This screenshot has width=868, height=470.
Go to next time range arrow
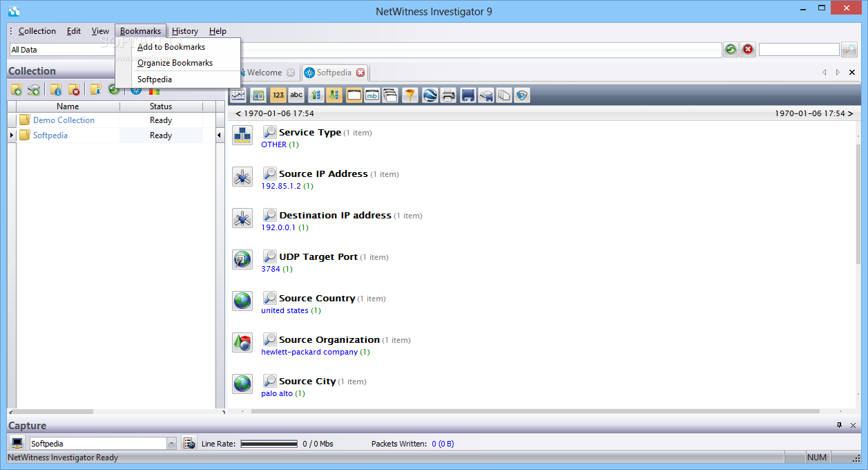point(850,113)
